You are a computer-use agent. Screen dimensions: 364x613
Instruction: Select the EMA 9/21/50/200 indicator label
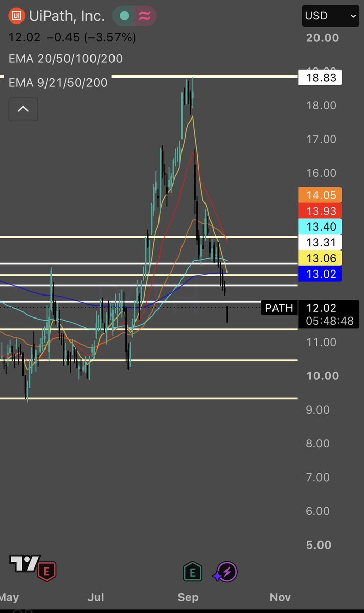pos(58,82)
